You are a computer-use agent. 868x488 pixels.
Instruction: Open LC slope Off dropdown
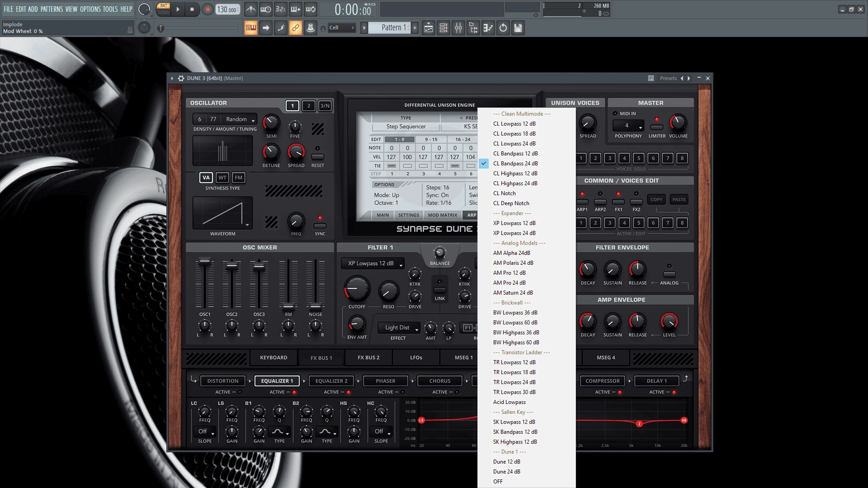204,432
